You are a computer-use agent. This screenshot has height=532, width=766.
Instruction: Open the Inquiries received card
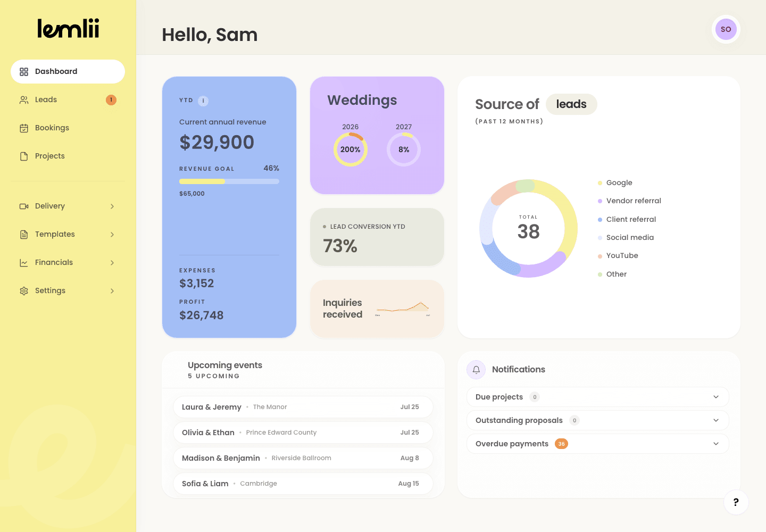click(377, 309)
